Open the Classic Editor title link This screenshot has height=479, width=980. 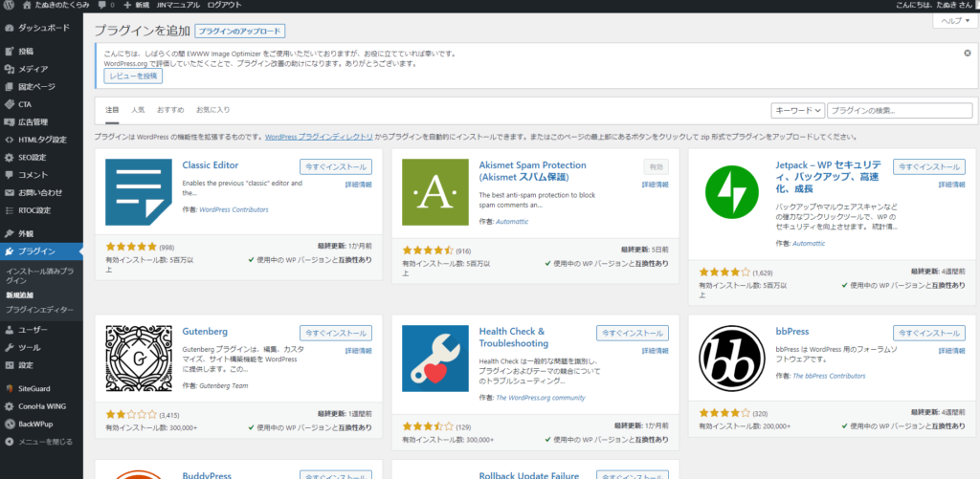[x=211, y=165]
